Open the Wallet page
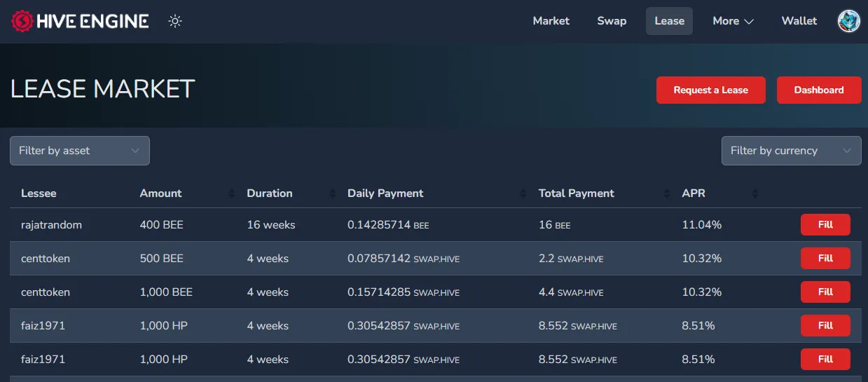This screenshot has width=868, height=382. click(x=799, y=21)
